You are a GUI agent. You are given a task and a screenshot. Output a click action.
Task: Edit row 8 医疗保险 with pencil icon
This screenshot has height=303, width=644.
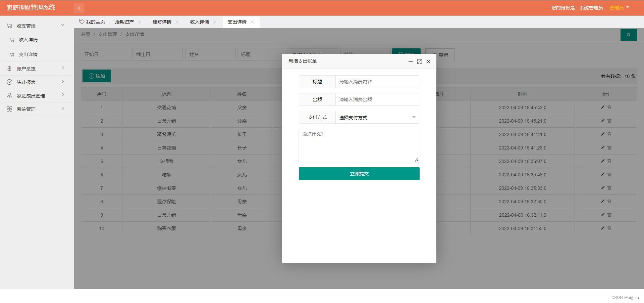602,201
